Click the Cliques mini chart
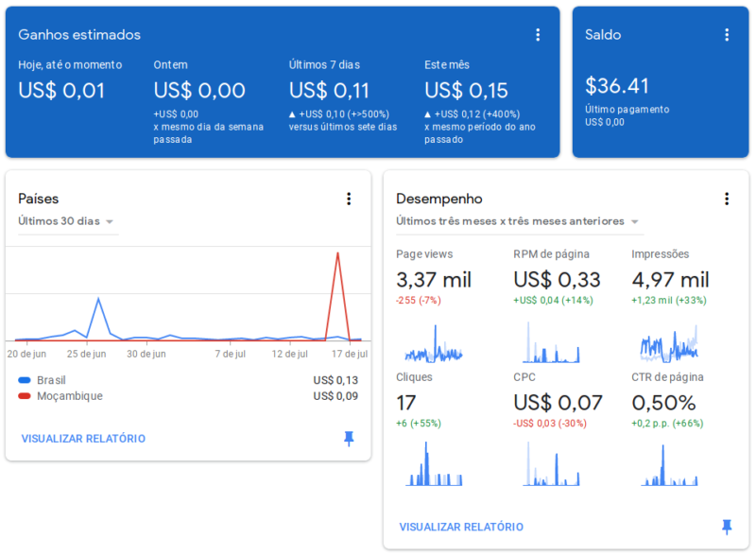Image resolution: width=756 pixels, height=556 pixels. tap(434, 465)
